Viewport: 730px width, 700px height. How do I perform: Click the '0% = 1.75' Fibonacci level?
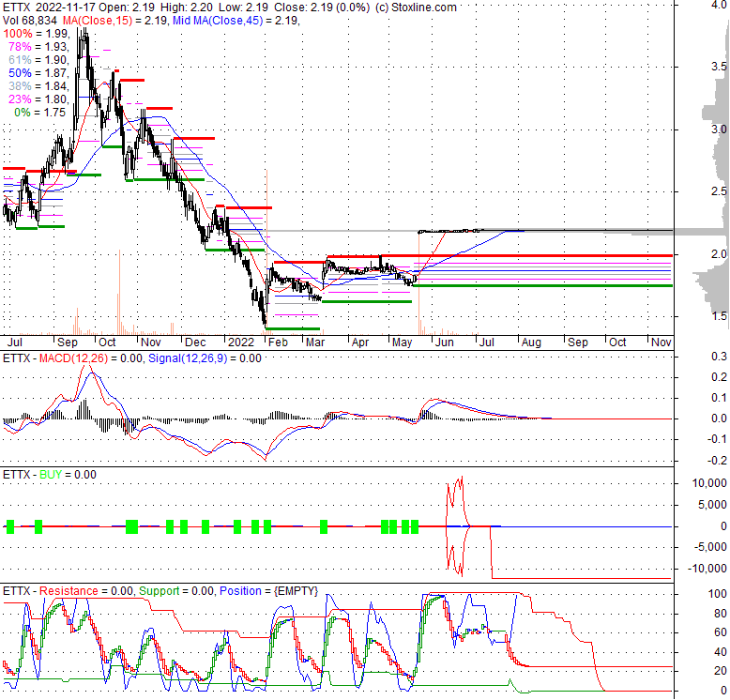coord(39,113)
